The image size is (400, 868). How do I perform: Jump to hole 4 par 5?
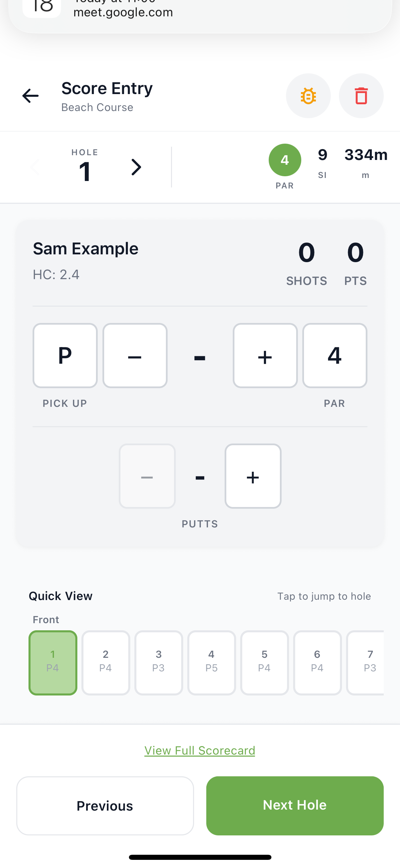211,663
